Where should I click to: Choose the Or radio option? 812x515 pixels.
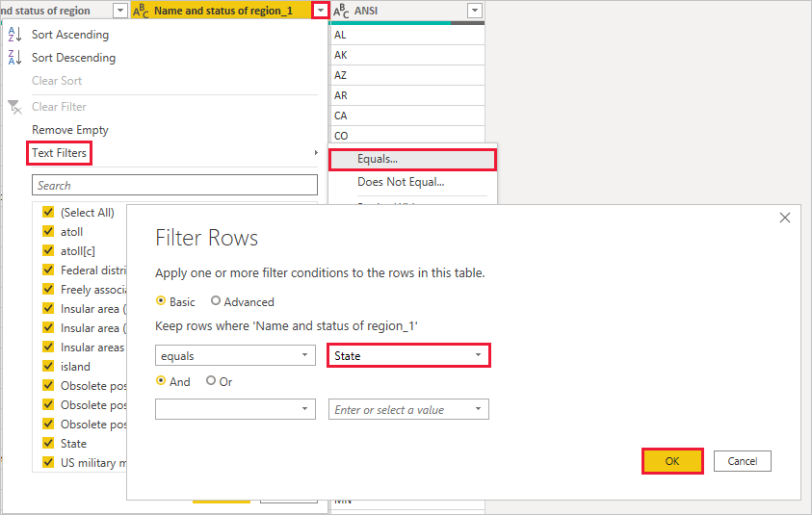(x=211, y=381)
